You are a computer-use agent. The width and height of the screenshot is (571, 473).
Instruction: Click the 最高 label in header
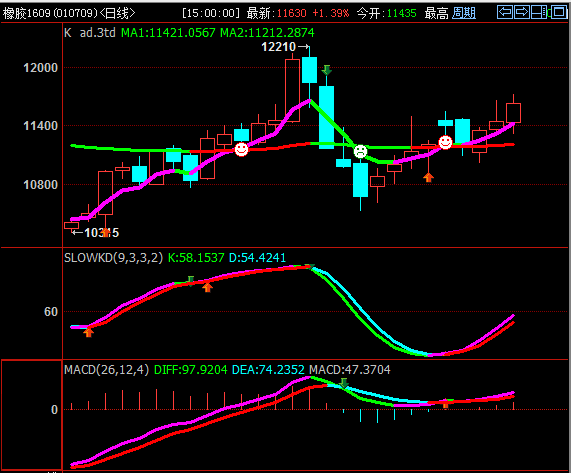[436, 13]
